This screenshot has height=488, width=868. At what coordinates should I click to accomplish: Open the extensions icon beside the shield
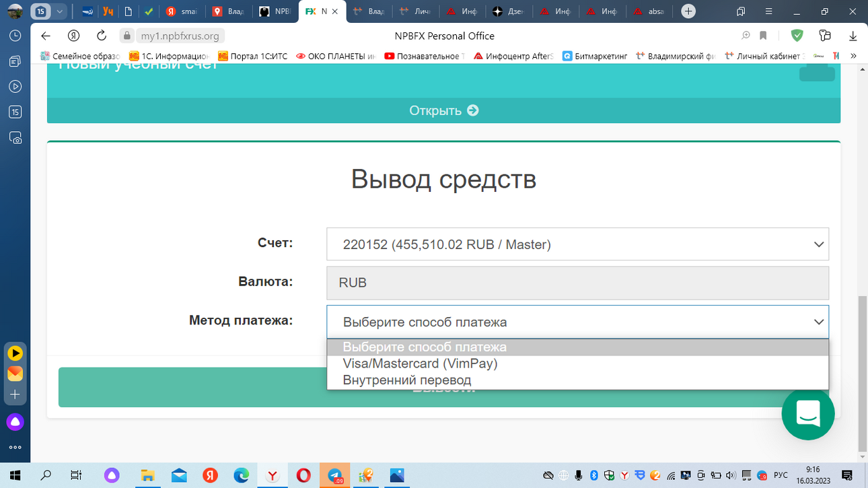point(825,36)
